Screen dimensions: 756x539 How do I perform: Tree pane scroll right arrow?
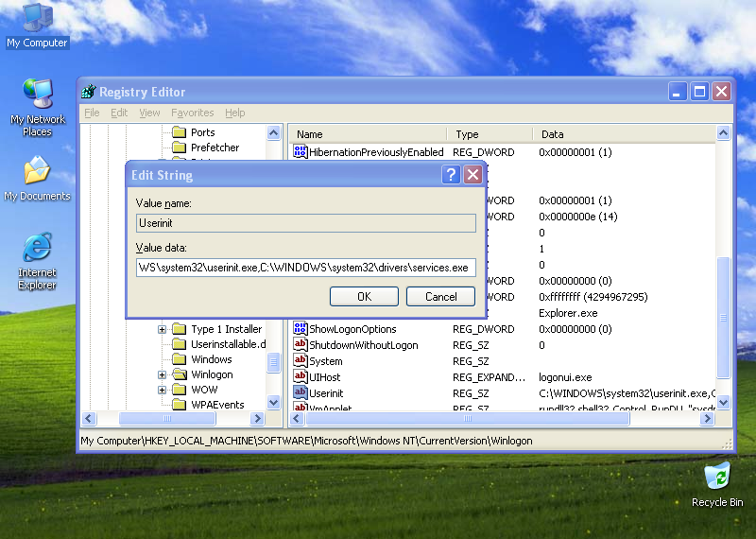[257, 418]
